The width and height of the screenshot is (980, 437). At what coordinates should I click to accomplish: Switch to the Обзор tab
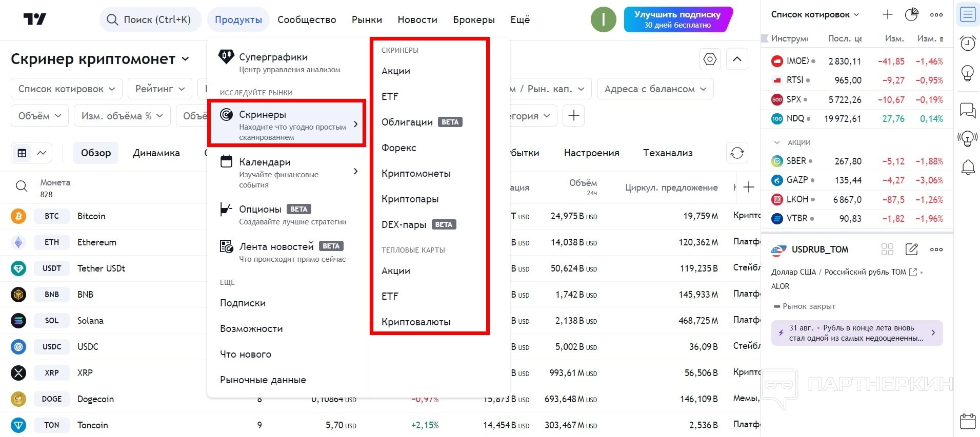[96, 153]
